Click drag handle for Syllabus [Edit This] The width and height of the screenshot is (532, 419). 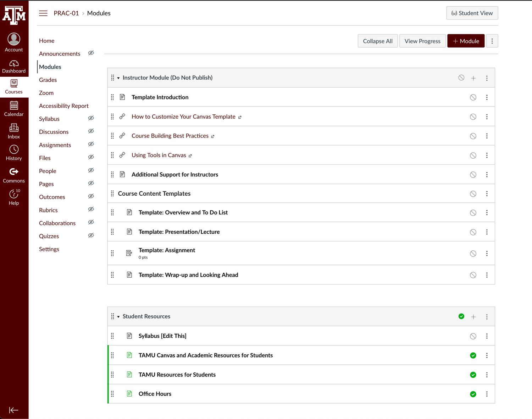[112, 336]
